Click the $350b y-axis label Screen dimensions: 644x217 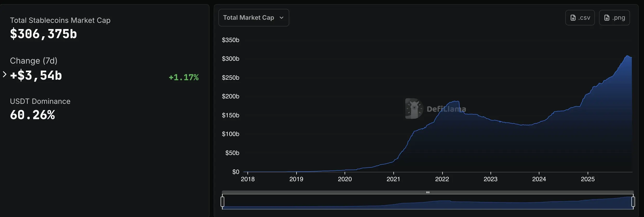[230, 40]
